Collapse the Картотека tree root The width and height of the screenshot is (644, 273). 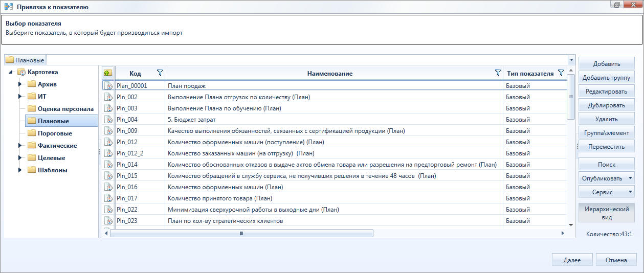pos(11,72)
